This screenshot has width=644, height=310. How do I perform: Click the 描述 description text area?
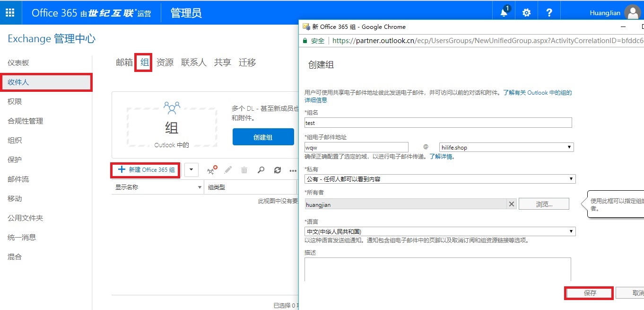(x=438, y=269)
